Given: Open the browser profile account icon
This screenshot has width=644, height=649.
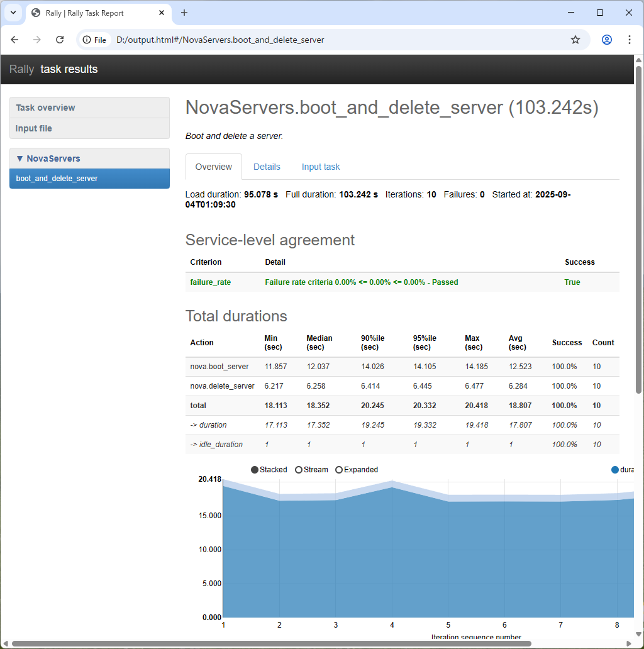Looking at the screenshot, I should (x=606, y=39).
